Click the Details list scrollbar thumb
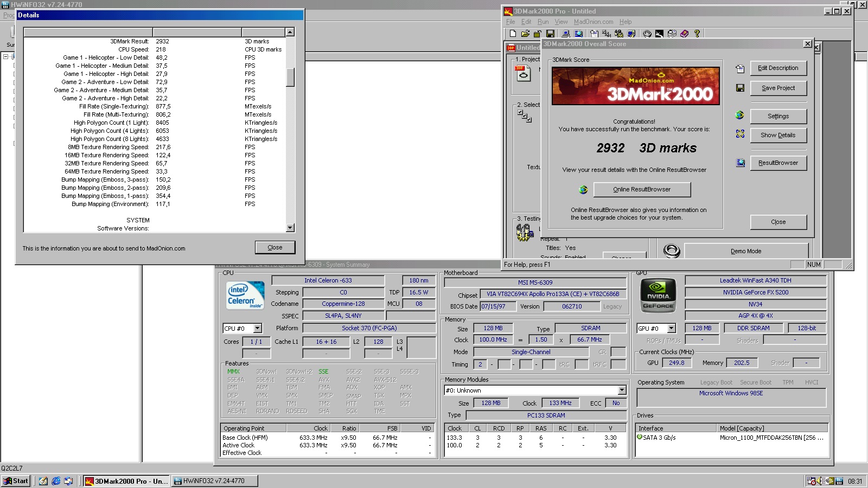 click(x=290, y=77)
